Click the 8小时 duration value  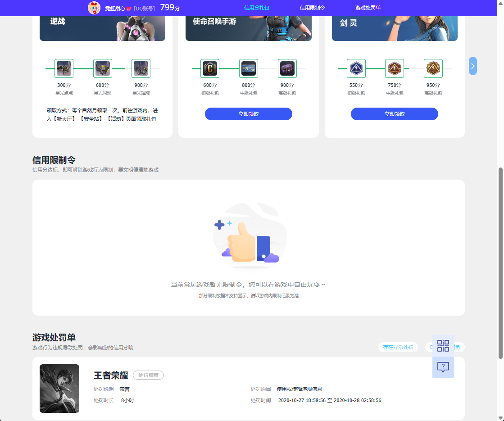[x=127, y=400]
